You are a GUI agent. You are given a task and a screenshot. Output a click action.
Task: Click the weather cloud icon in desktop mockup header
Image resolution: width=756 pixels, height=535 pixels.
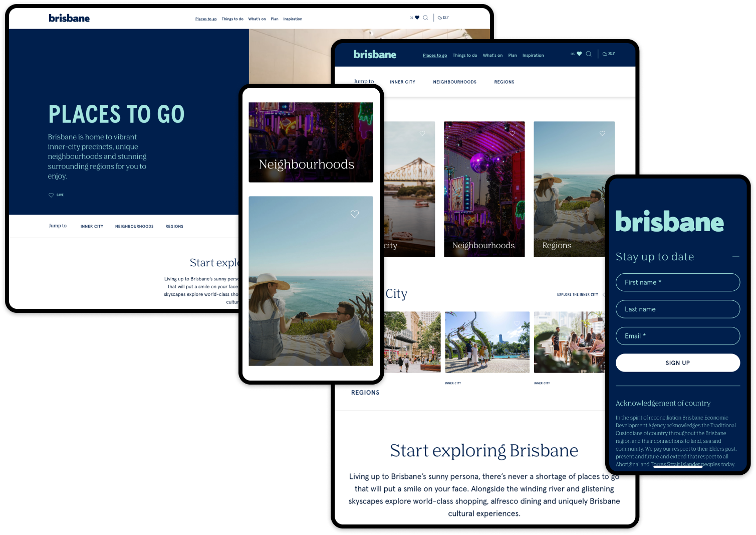440,18
